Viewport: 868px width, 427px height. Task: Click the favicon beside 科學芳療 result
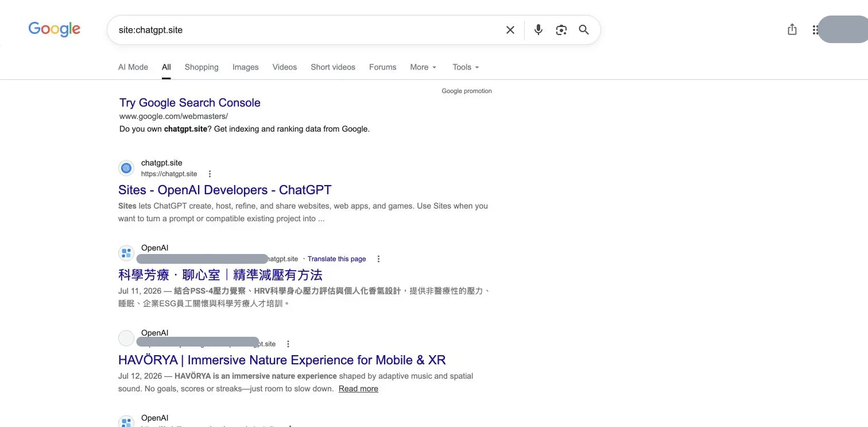pos(126,253)
